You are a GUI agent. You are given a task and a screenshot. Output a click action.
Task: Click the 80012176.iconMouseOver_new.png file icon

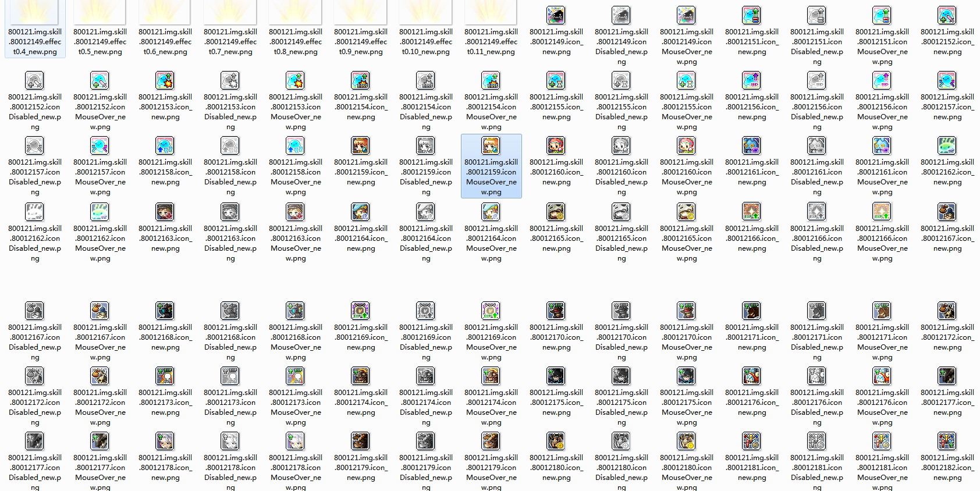(x=882, y=376)
